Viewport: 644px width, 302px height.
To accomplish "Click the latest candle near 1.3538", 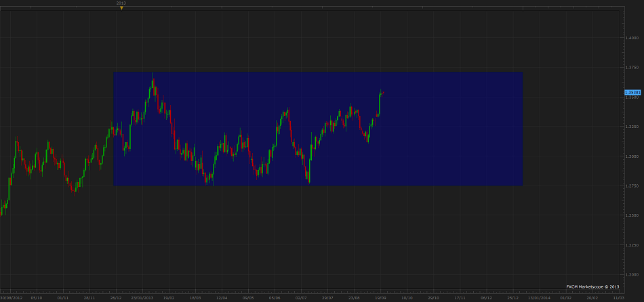I will pyautogui.click(x=382, y=92).
